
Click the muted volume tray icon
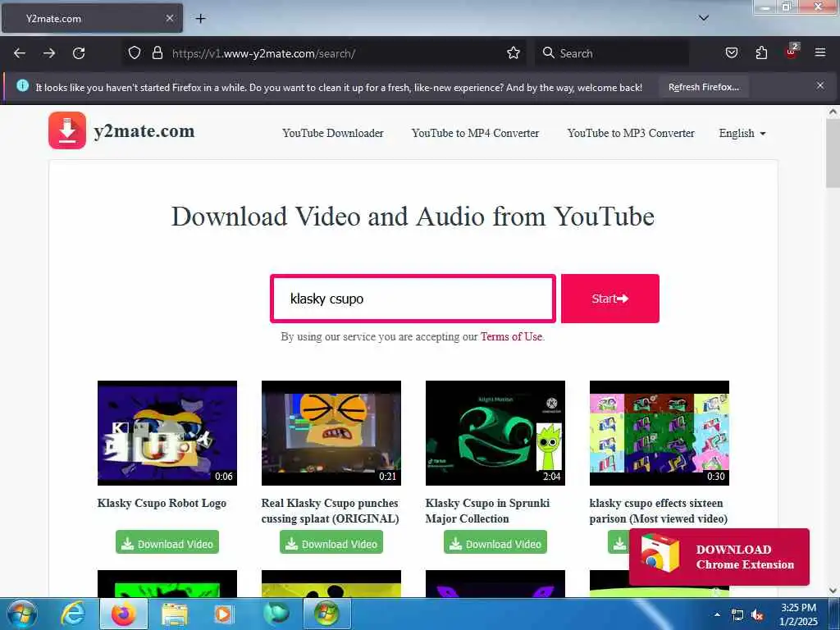757,615
